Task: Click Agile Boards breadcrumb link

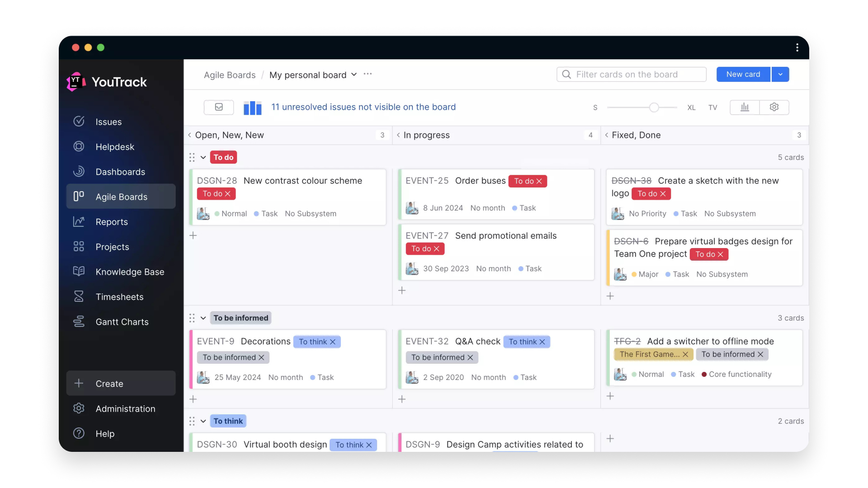Action: [230, 75]
